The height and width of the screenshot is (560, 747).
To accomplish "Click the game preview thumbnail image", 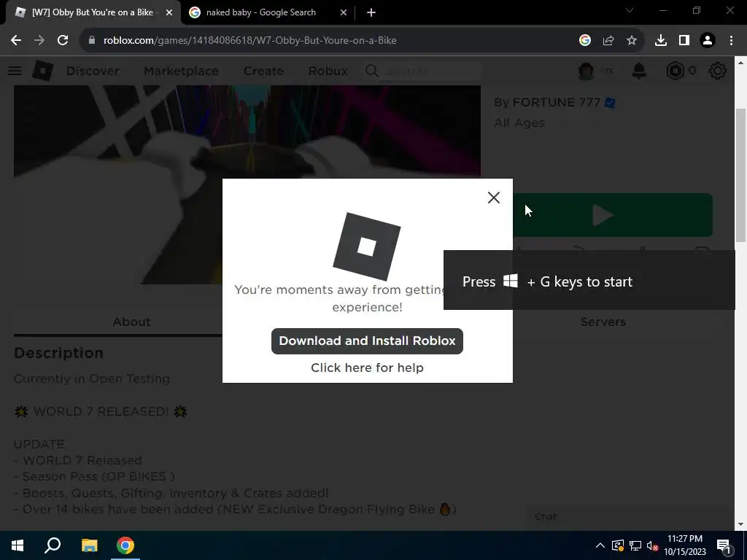I will coord(247,184).
